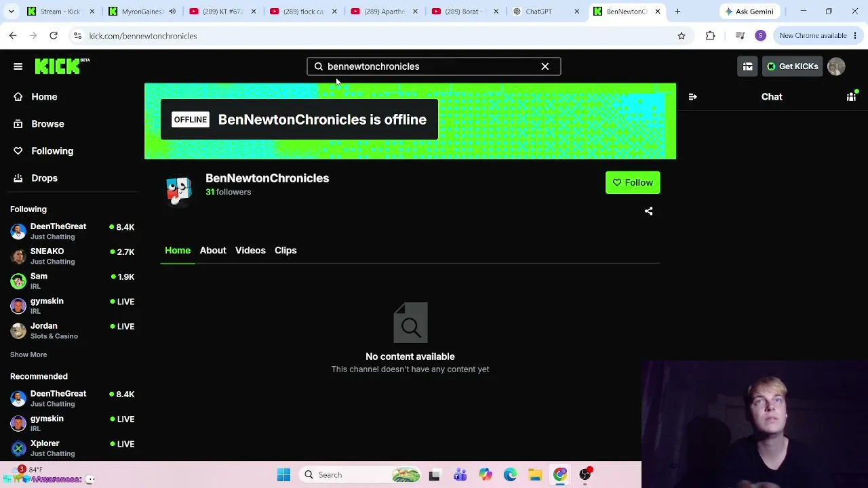Open Chrome media controls icon
The width and height of the screenshot is (868, 488).
pos(740,36)
